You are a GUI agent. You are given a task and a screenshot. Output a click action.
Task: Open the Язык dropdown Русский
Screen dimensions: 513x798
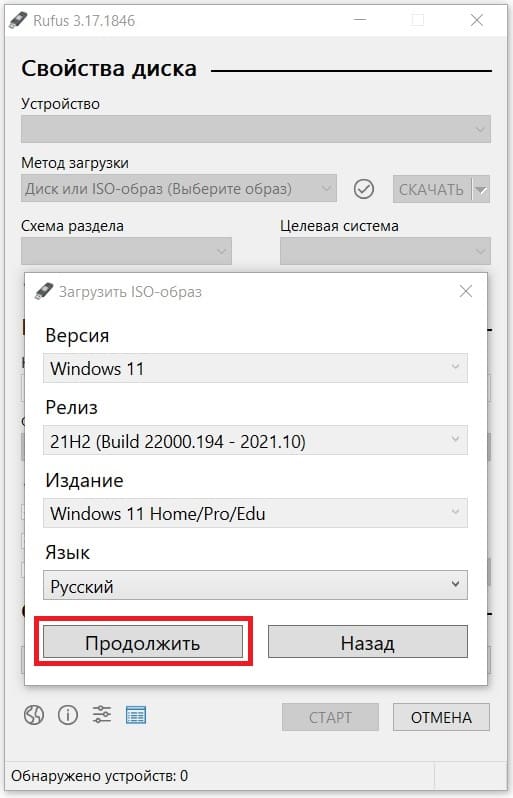tap(255, 585)
